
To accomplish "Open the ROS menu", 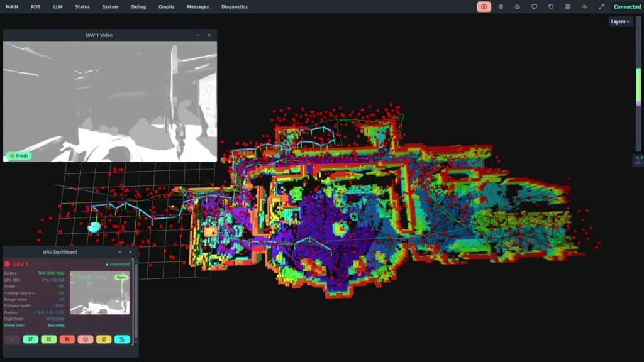I will tap(36, 7).
